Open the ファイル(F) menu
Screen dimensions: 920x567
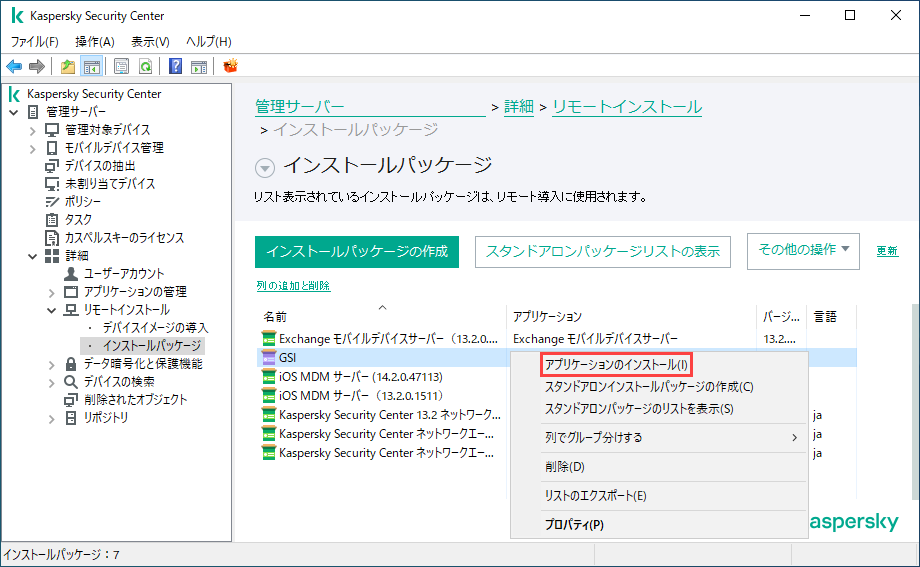pos(35,42)
